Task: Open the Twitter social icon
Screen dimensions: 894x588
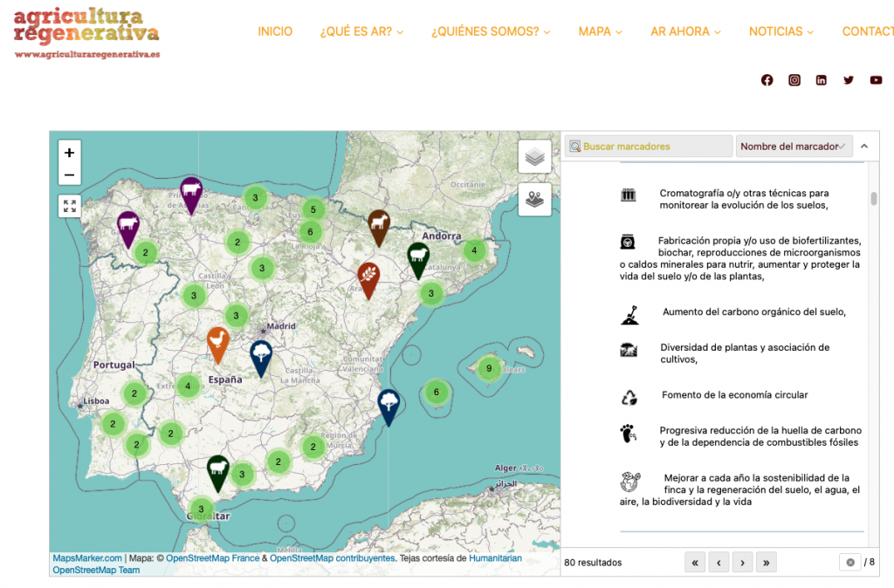Action: coord(849,80)
